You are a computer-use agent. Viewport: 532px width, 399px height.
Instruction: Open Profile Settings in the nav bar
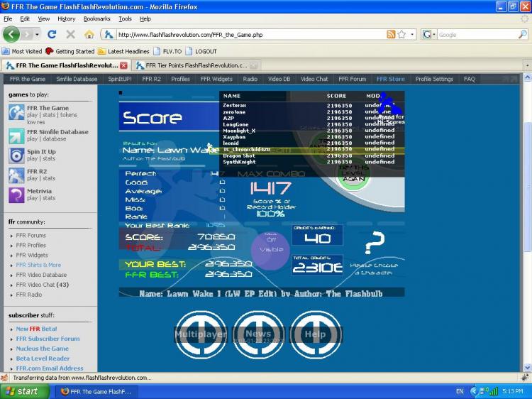[434, 79]
